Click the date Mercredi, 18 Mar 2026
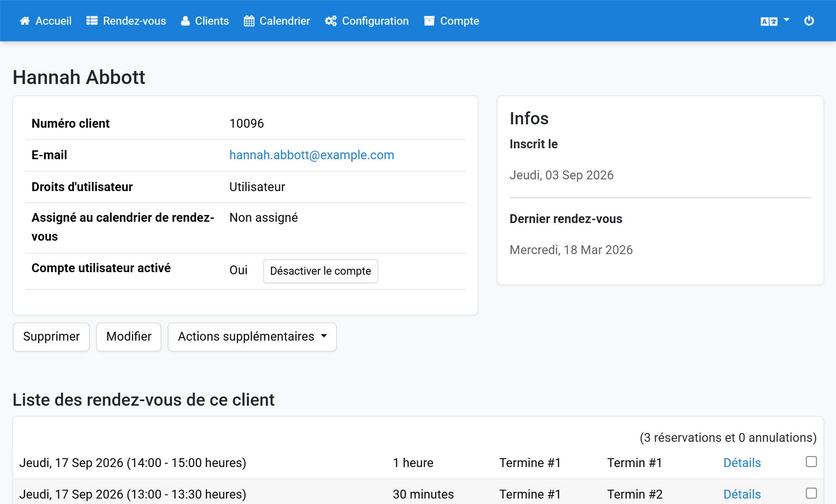The width and height of the screenshot is (836, 504). 571,250
